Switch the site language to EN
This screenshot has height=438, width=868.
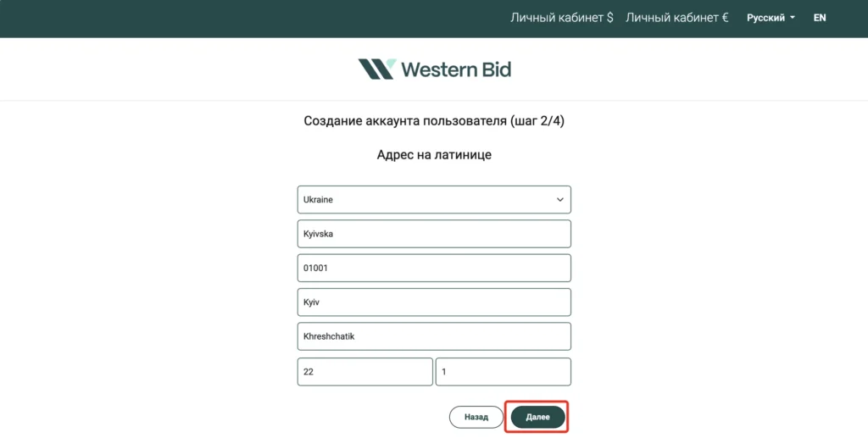point(820,18)
